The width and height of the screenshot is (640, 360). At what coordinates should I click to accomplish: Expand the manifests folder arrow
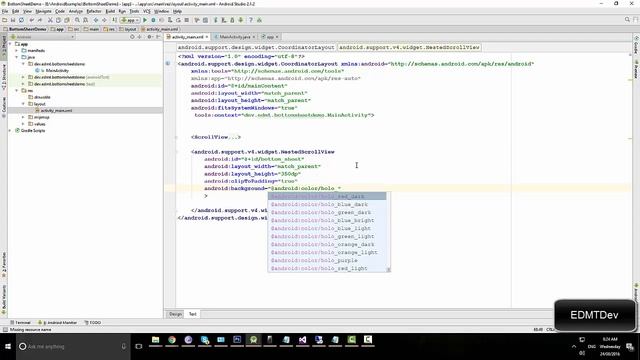17,51
